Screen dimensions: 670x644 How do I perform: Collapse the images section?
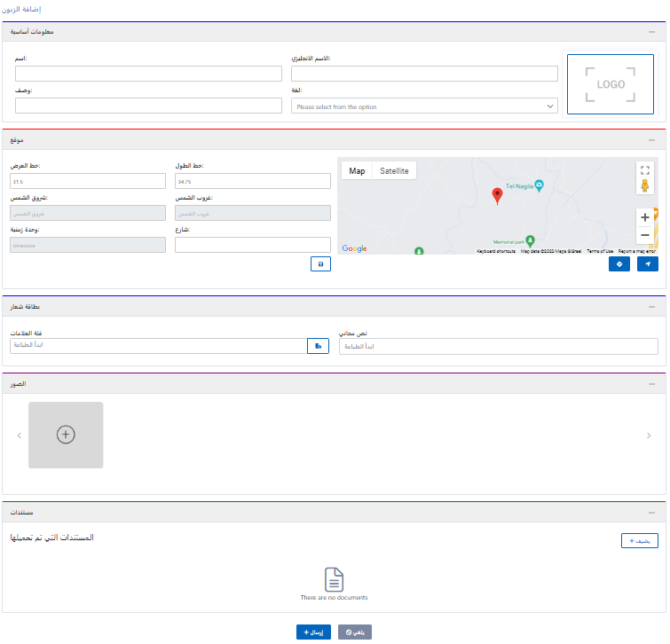click(652, 384)
